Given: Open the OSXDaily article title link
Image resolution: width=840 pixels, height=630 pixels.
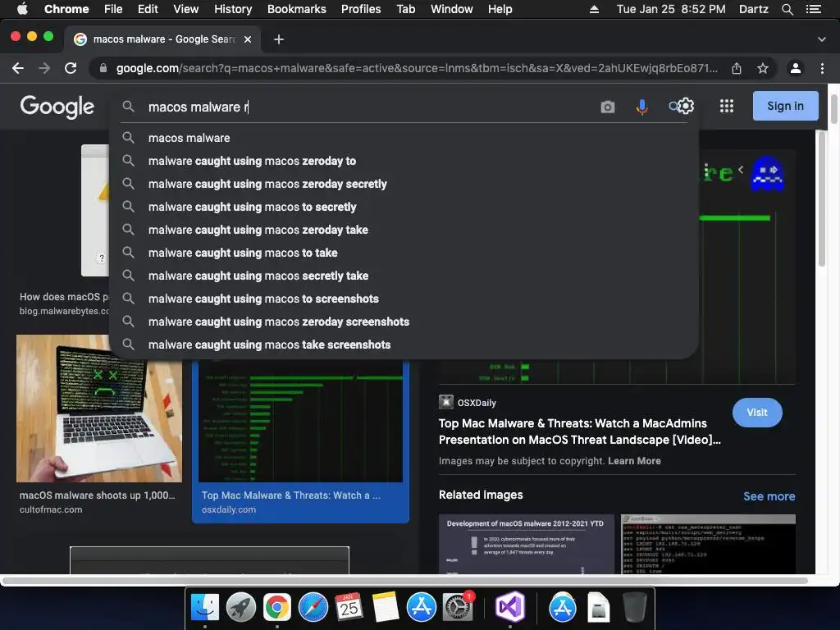Looking at the screenshot, I should point(580,431).
